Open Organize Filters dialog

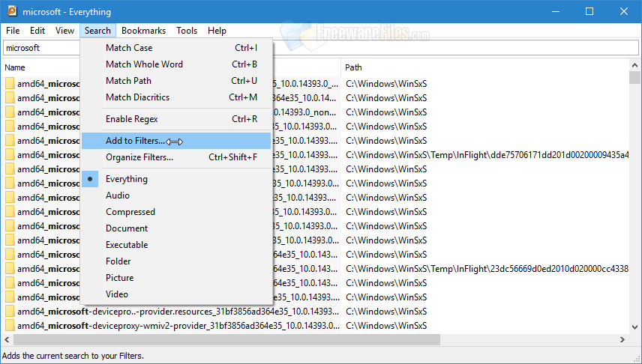(176, 157)
